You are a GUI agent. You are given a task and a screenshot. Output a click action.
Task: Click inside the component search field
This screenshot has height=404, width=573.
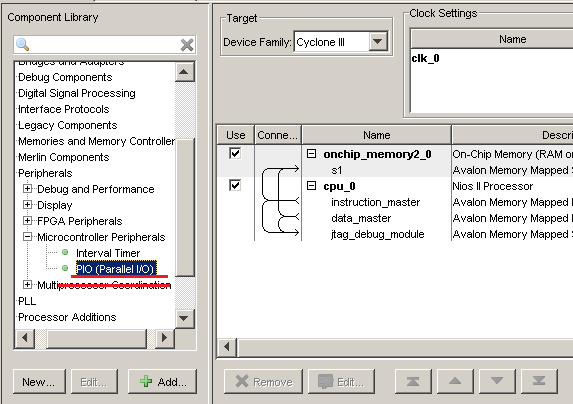pyautogui.click(x=105, y=45)
